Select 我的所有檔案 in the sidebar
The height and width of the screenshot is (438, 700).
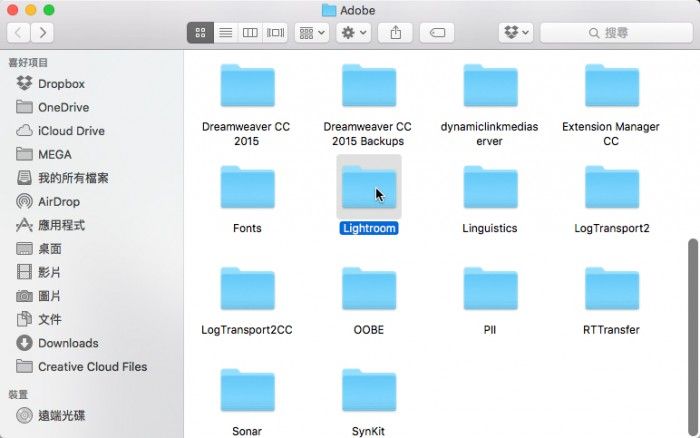click(x=62, y=178)
